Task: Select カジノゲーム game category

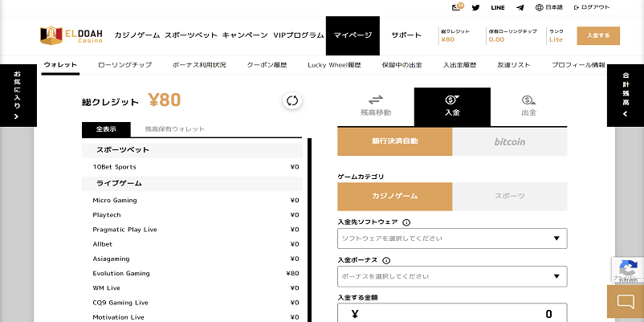Action: (x=395, y=196)
